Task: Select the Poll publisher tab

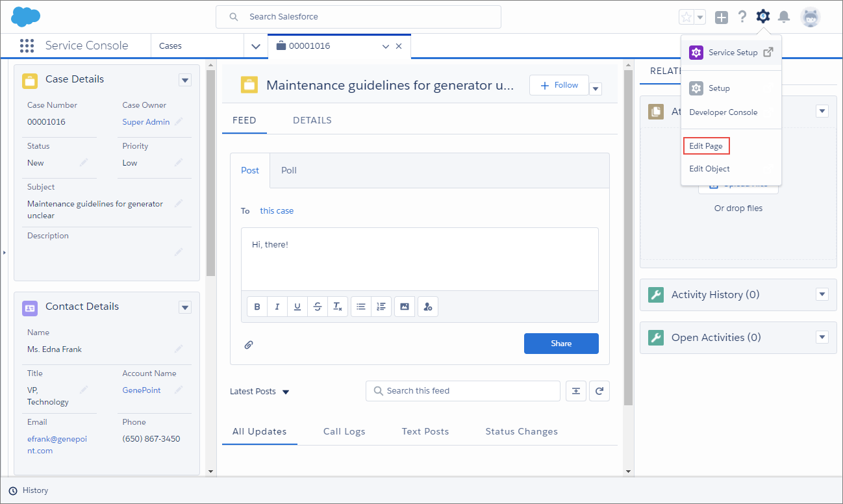Action: [x=289, y=170]
